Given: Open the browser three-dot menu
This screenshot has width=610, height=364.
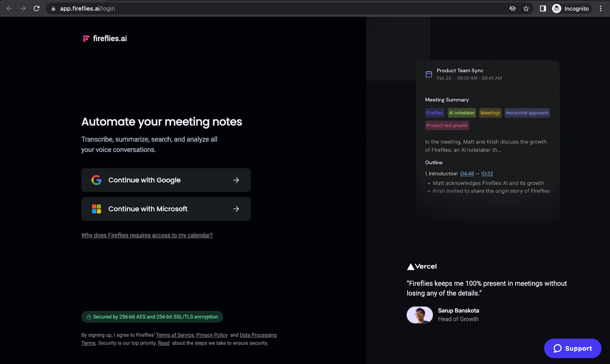Looking at the screenshot, I should tap(600, 8).
